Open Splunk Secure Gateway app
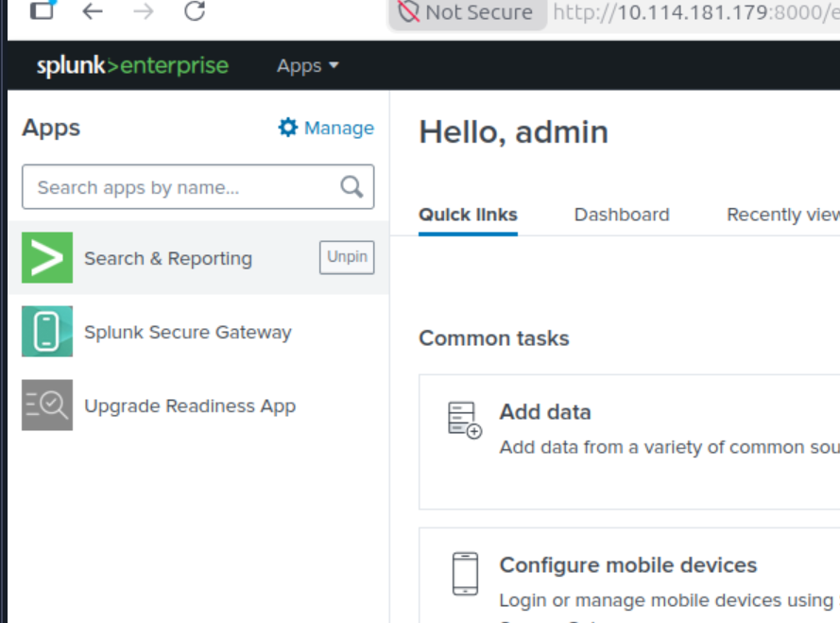 pyautogui.click(x=187, y=333)
